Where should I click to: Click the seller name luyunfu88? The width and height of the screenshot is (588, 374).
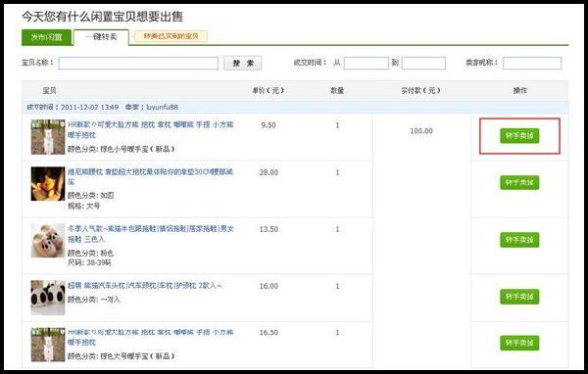pyautogui.click(x=162, y=107)
